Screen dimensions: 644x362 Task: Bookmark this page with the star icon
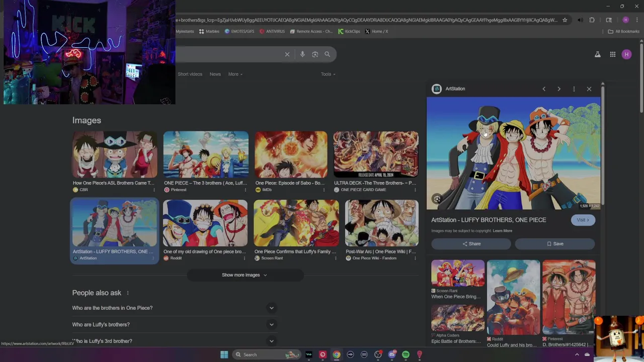pos(565,20)
